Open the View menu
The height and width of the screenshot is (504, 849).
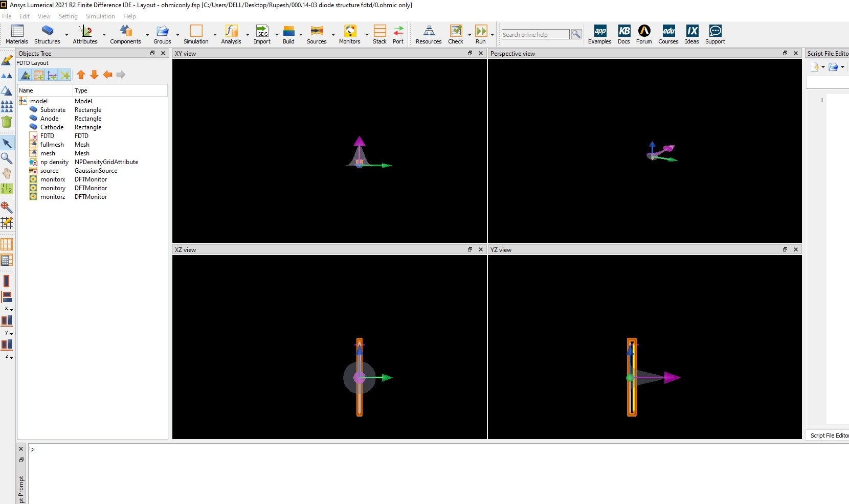tap(44, 16)
